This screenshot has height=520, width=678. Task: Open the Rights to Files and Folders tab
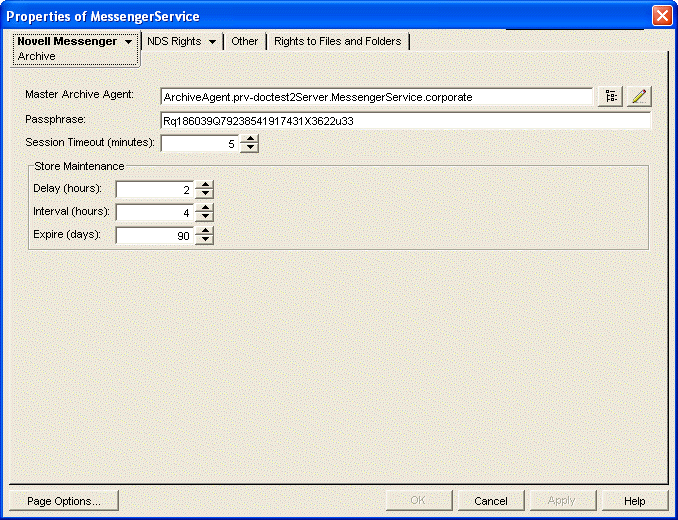(337, 42)
